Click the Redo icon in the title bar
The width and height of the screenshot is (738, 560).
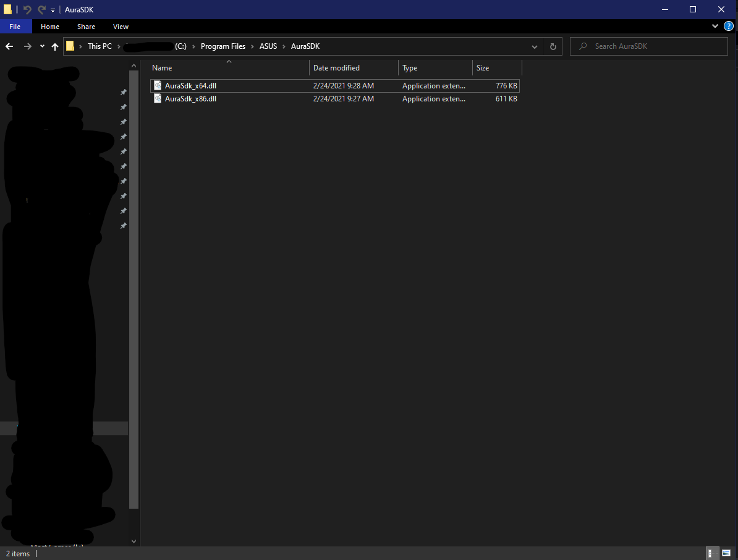(41, 9)
